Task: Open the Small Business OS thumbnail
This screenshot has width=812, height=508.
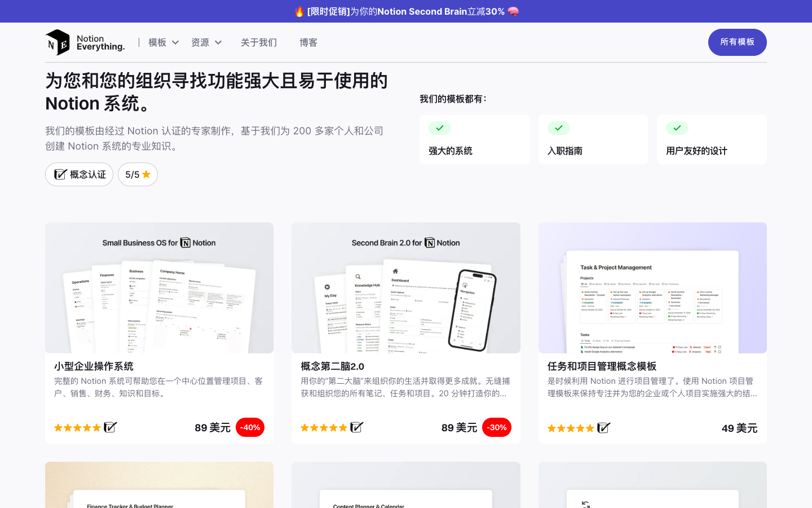Action: 159,288
